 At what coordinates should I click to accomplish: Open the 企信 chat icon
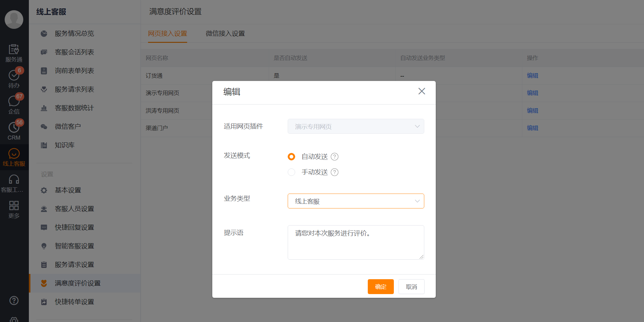(14, 101)
